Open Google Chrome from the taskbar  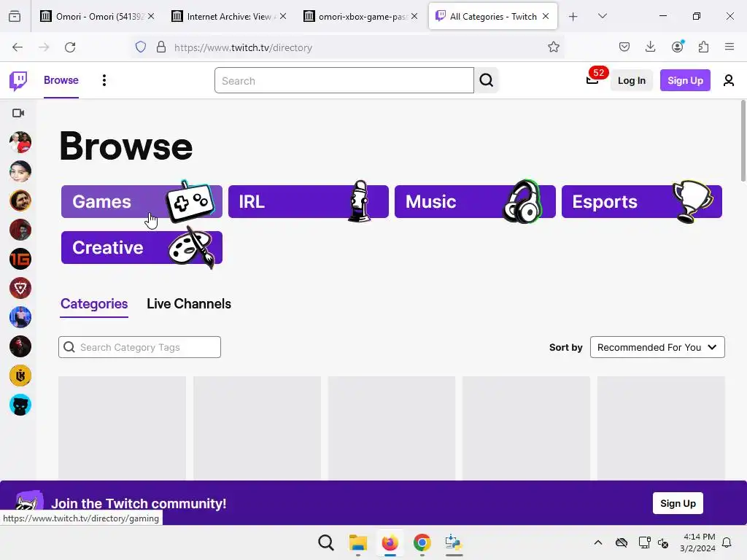click(x=422, y=542)
